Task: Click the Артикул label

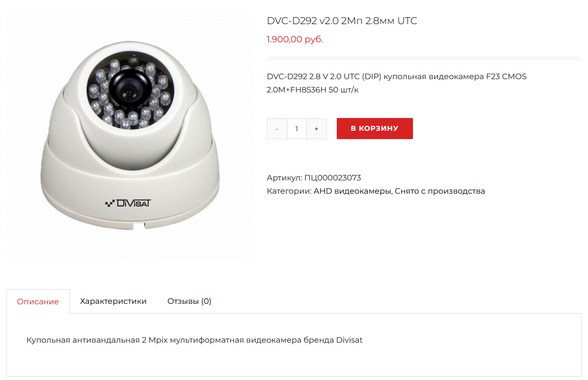Action: point(284,177)
